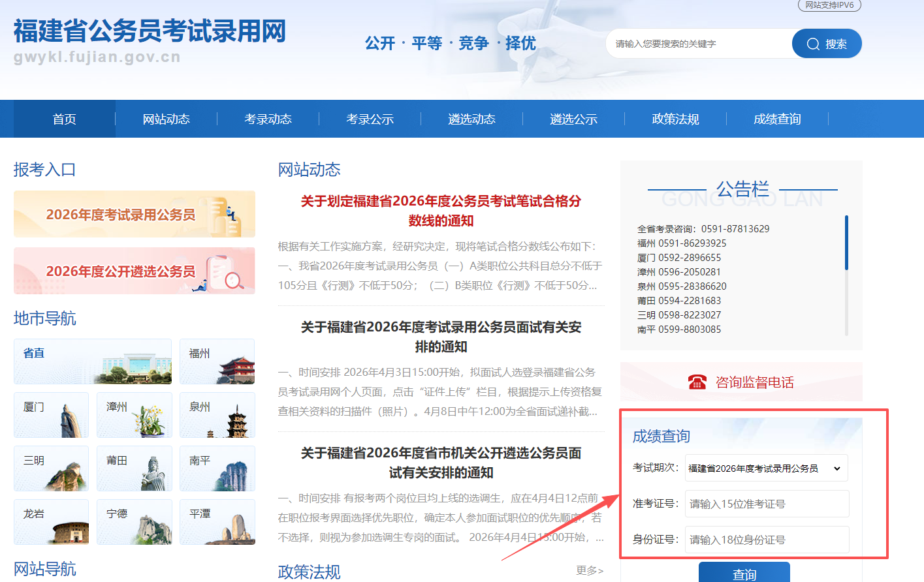Open the 福州 city tile
Viewport: 924px width, 582px height.
coord(217,361)
